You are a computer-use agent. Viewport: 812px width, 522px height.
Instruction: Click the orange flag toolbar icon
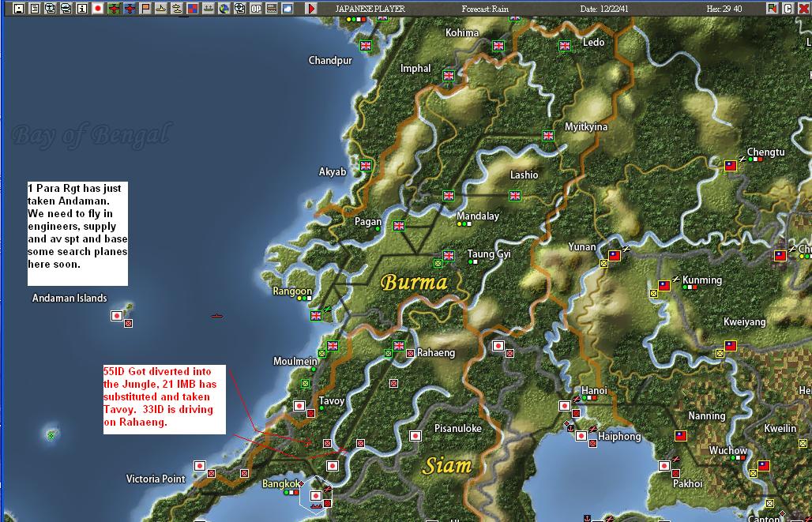[145, 8]
